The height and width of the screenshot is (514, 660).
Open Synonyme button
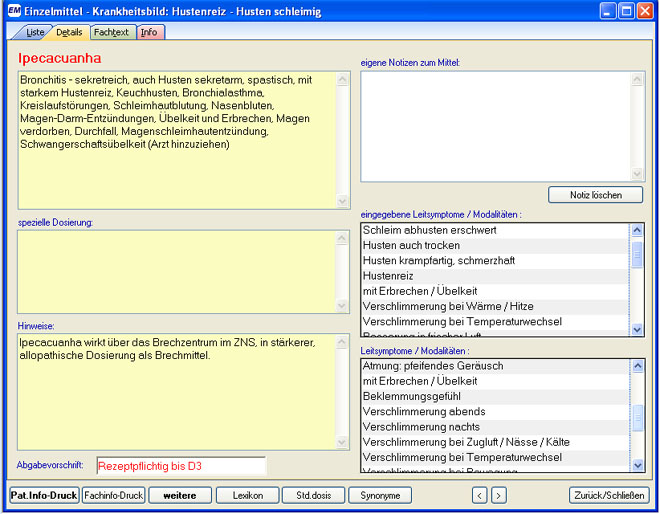click(x=380, y=495)
